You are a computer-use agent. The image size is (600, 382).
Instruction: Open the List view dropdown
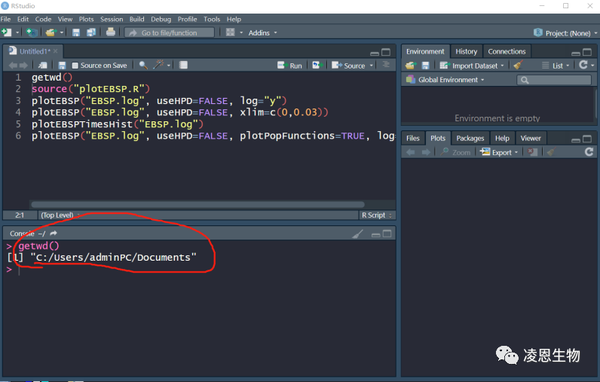(556, 66)
